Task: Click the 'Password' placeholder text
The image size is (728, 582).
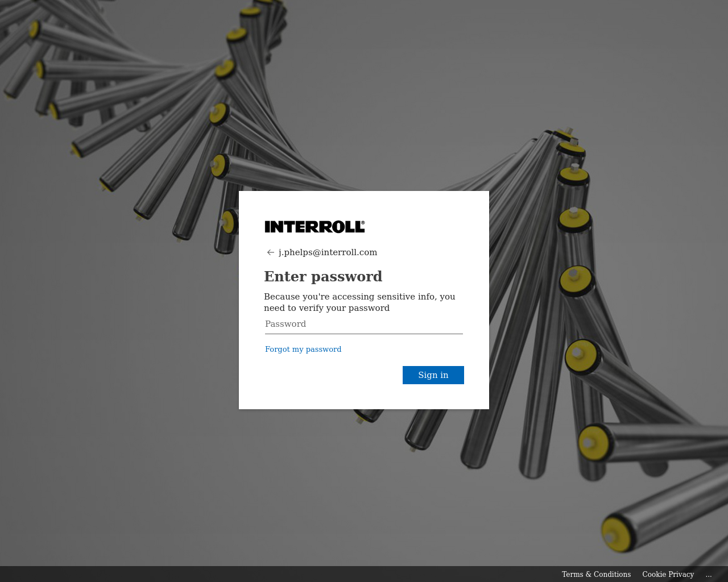Action: click(x=286, y=324)
